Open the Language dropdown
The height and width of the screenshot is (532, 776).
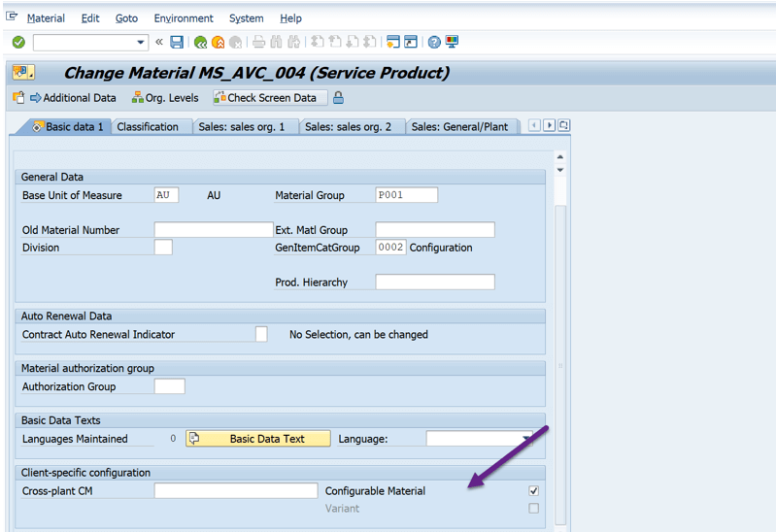[x=526, y=439]
